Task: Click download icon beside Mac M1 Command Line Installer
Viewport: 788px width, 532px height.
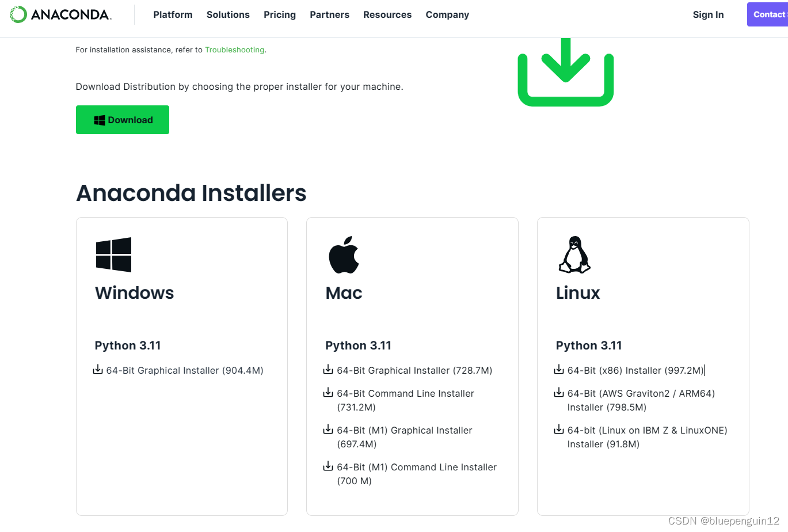Action: click(328, 466)
